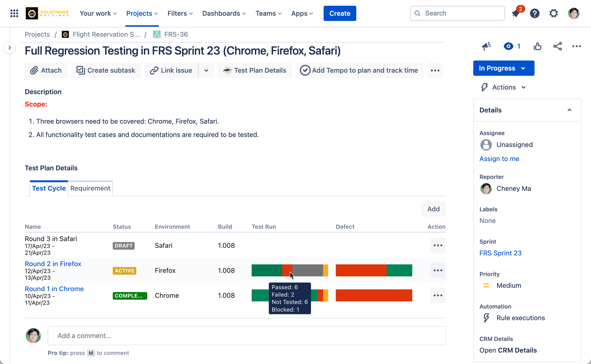Toggle watching this issue via the eye icon

508,46
